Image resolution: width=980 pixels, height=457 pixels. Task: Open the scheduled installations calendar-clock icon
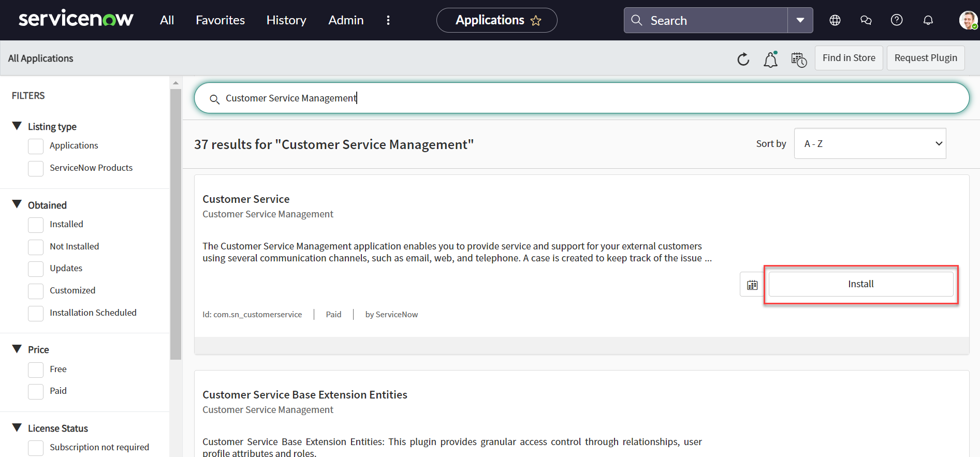point(798,60)
